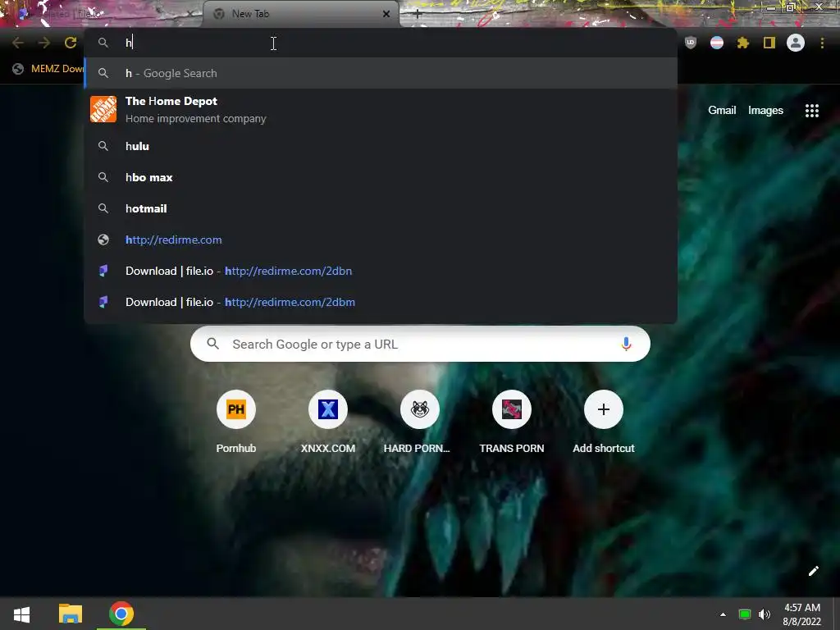Open file.io suggestion ending in 2dbm
The width and height of the screenshot is (840, 630).
coord(381,302)
